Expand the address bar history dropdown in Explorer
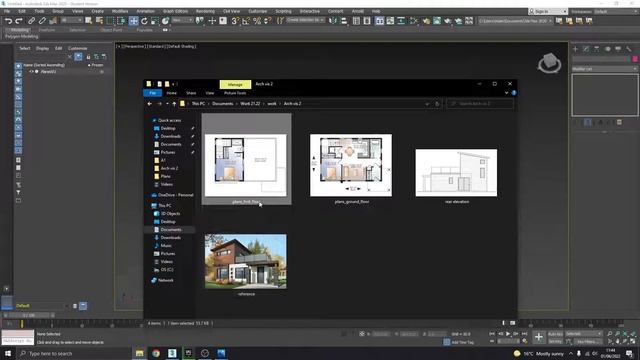This screenshot has width=640, height=360. pos(427,104)
